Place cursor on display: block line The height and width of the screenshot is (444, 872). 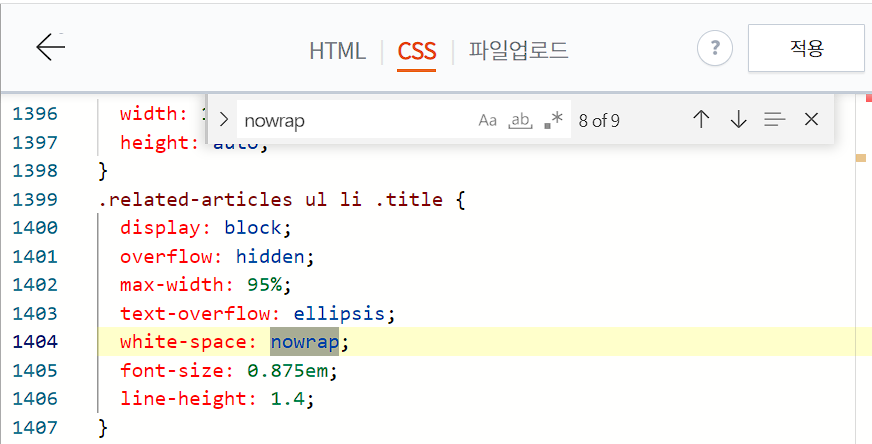pos(206,228)
